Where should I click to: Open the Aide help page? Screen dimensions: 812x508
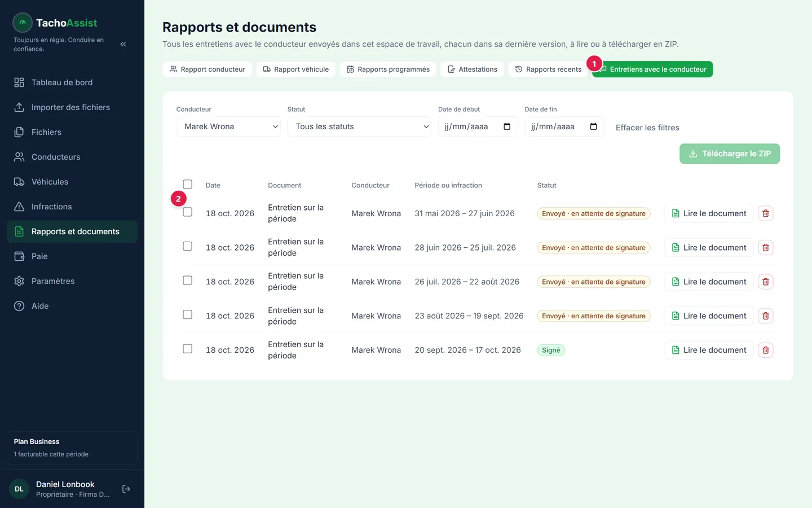click(72, 306)
